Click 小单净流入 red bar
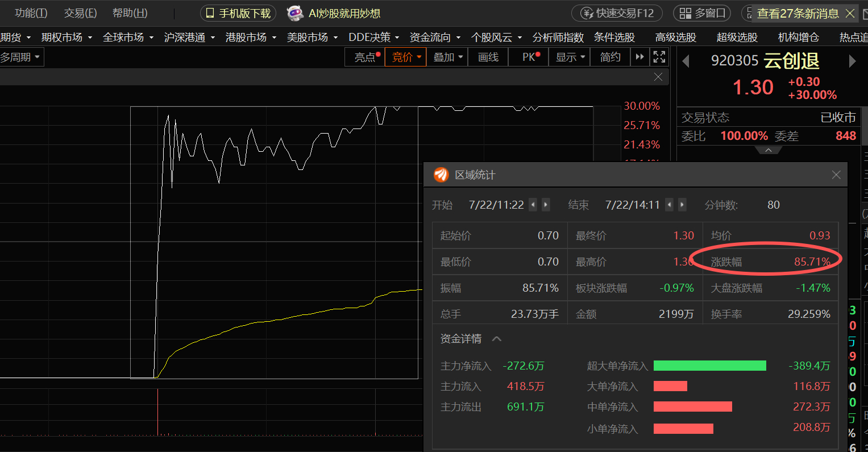This screenshot has height=452, width=868. point(683,429)
